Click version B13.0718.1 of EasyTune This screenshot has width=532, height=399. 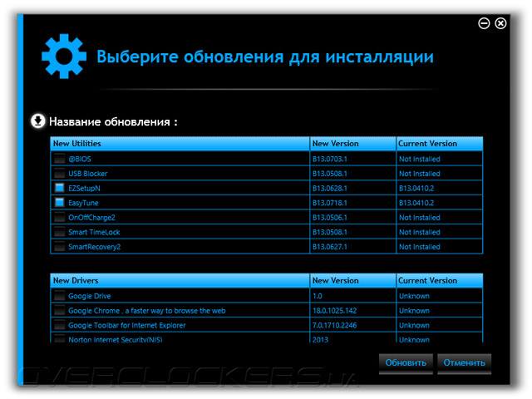click(330, 203)
